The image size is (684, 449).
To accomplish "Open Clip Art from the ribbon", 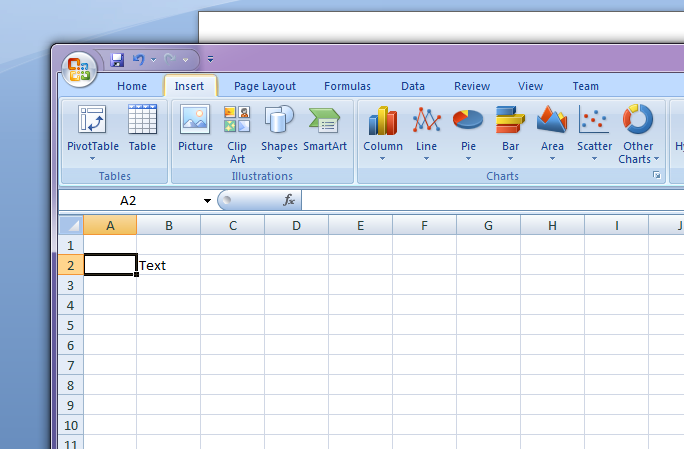I will click(x=237, y=121).
